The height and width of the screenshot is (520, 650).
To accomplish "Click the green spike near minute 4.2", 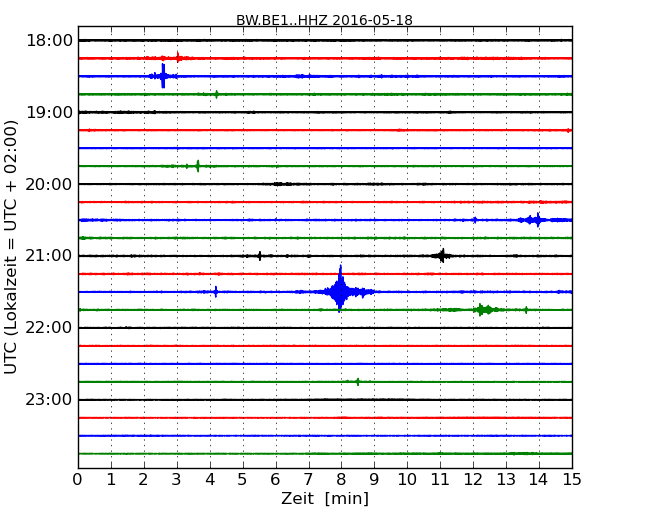I will (216, 94).
